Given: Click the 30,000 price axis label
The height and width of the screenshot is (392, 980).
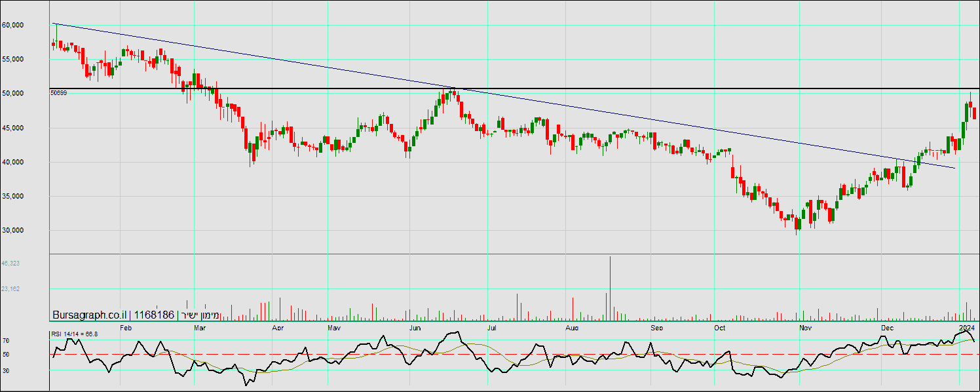Looking at the screenshot, I should [13, 230].
